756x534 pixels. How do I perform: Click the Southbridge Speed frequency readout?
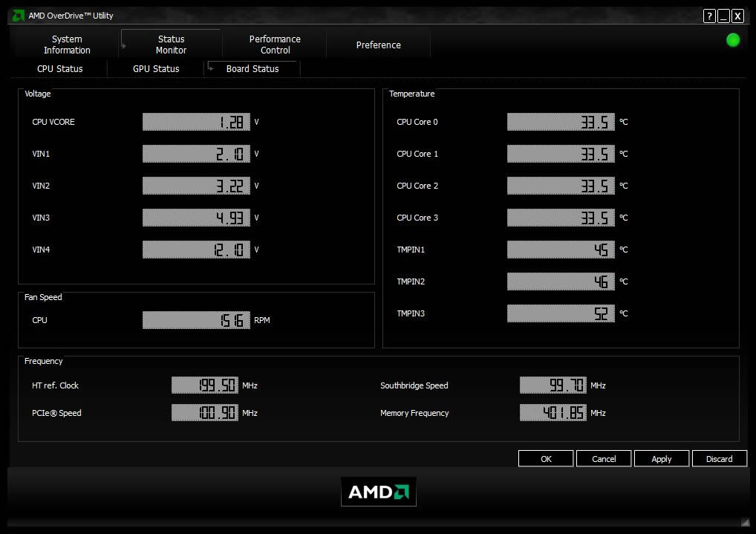point(553,385)
